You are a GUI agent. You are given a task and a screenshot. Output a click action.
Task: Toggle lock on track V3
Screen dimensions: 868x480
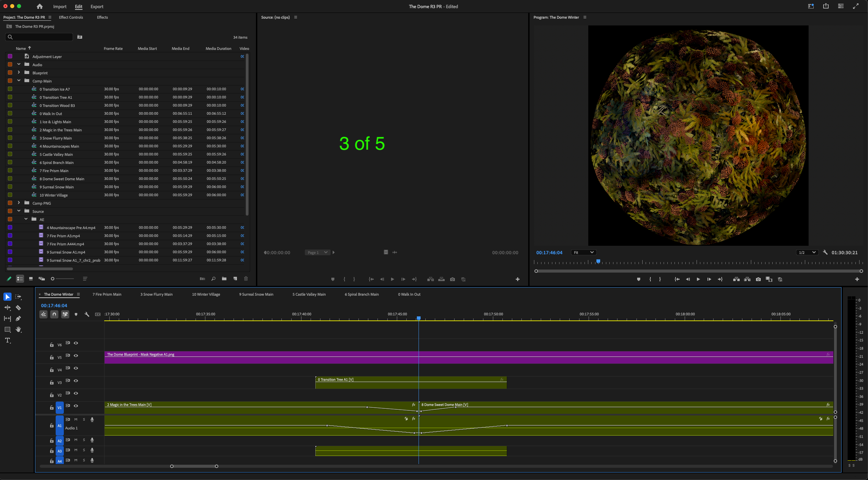pyautogui.click(x=52, y=383)
